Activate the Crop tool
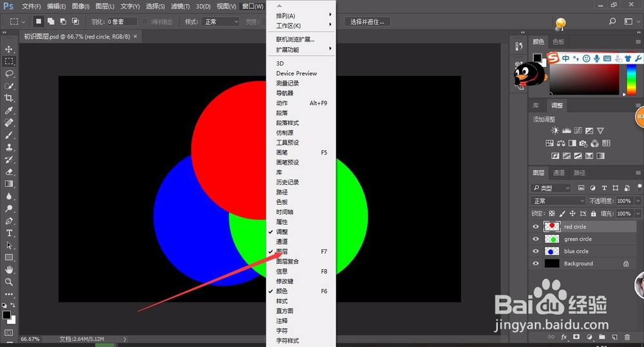Screen dimensions: 644x347 point(8,98)
